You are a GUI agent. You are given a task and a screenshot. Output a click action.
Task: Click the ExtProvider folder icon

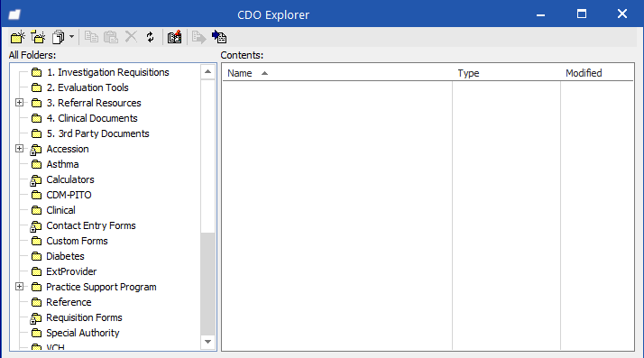[x=37, y=271]
